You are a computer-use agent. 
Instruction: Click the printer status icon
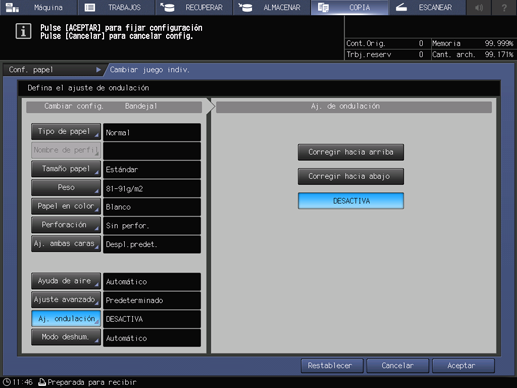click(x=42, y=382)
